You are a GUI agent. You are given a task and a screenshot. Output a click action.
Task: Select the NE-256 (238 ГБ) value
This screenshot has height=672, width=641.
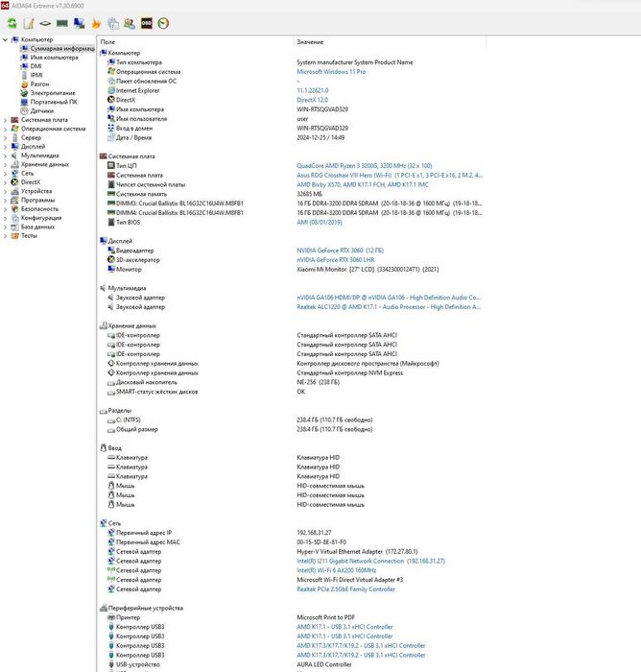(x=318, y=382)
